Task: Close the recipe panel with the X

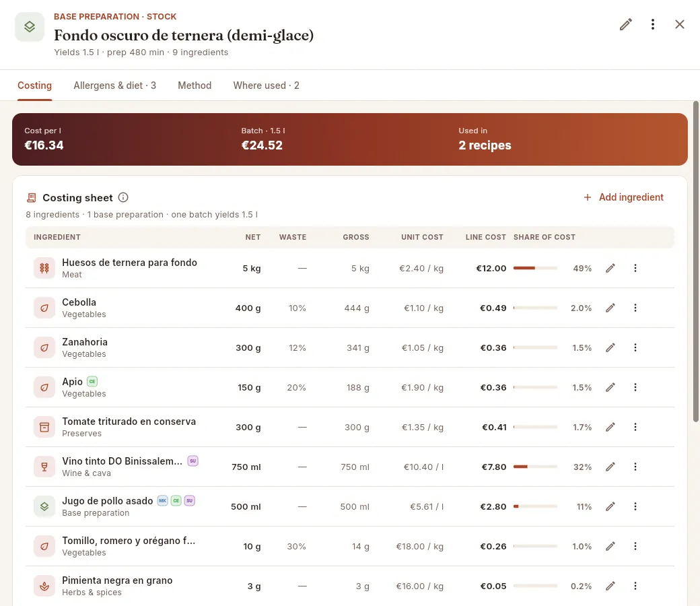Action: point(679,24)
